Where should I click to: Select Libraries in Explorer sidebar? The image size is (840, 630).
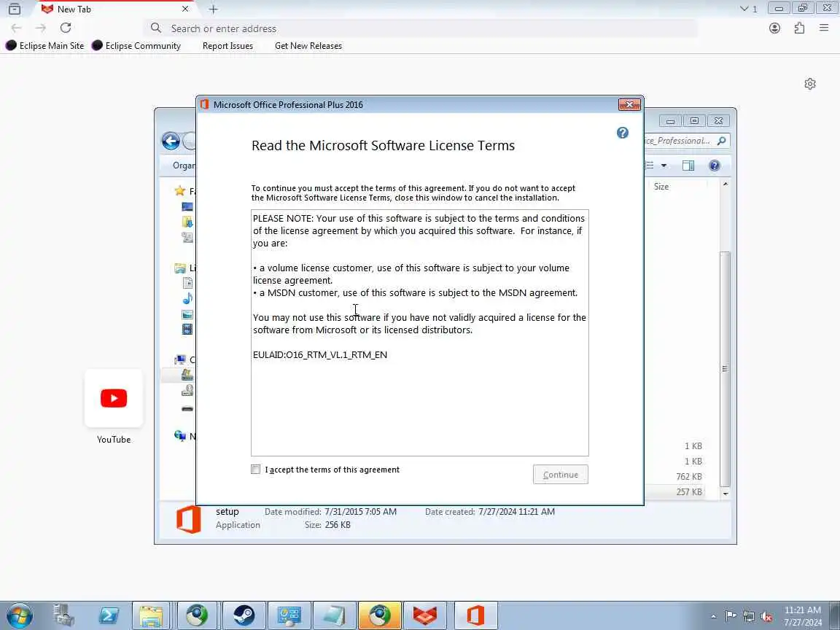(180, 268)
